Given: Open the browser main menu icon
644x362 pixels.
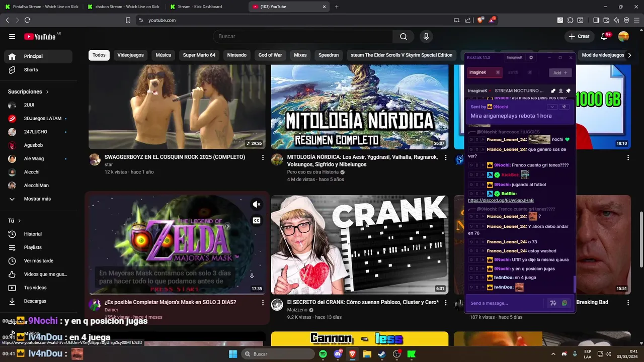Looking at the screenshot, I should tap(636, 20).
